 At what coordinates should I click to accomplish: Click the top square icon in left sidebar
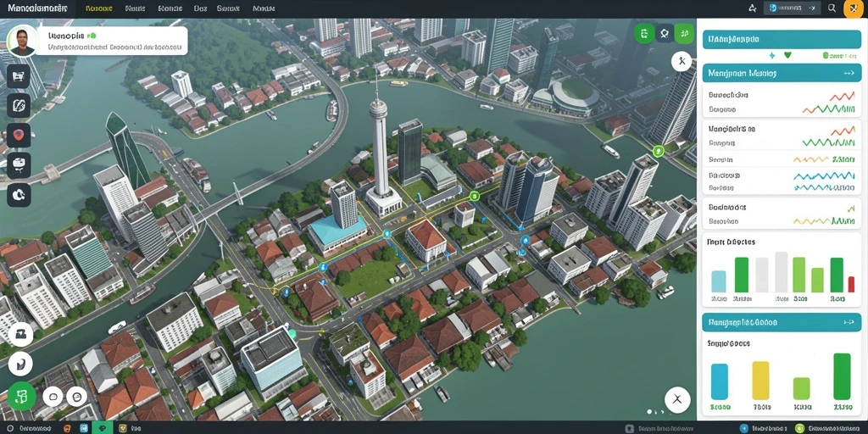click(19, 75)
